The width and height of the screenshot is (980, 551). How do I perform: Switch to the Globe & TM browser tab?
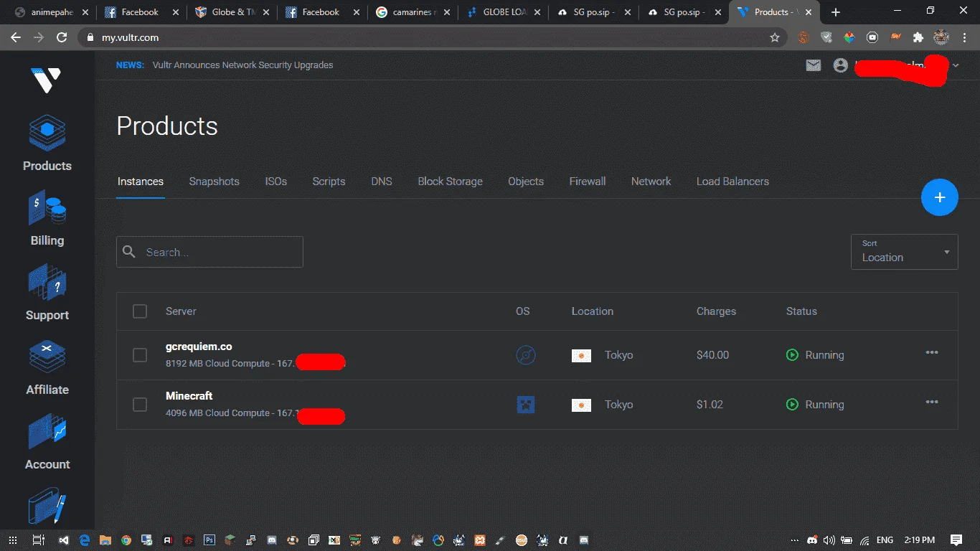tap(231, 12)
